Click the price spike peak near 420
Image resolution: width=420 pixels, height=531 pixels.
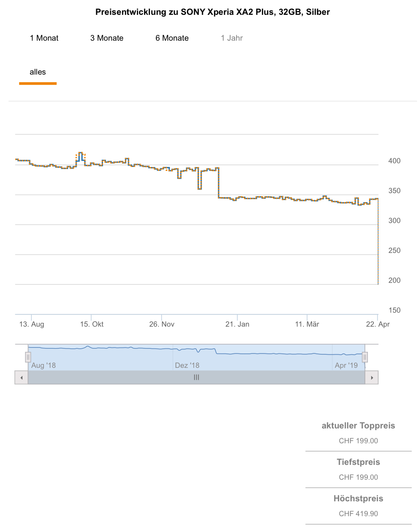point(81,153)
